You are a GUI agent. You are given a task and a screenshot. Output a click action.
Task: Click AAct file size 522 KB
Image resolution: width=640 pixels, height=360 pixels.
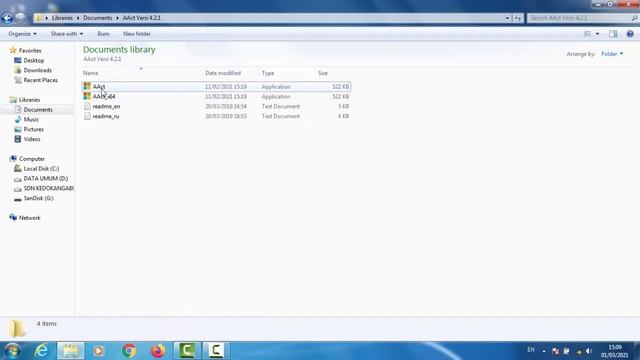(340, 87)
